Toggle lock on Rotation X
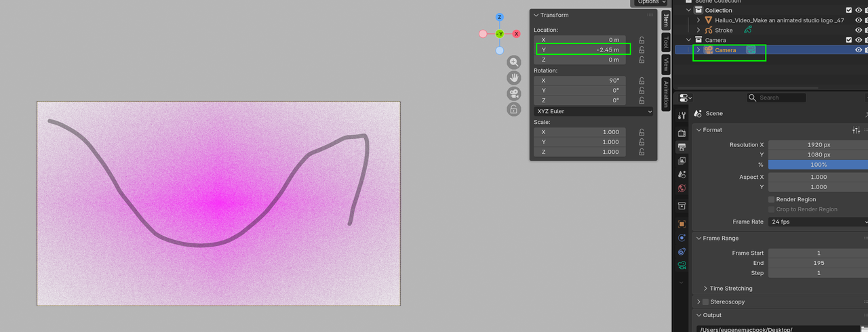 [x=641, y=81]
